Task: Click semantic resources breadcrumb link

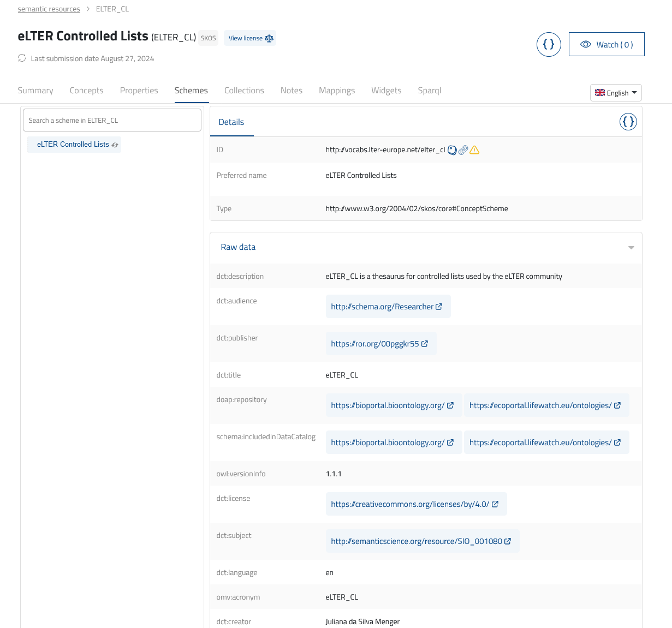Action: click(x=49, y=9)
